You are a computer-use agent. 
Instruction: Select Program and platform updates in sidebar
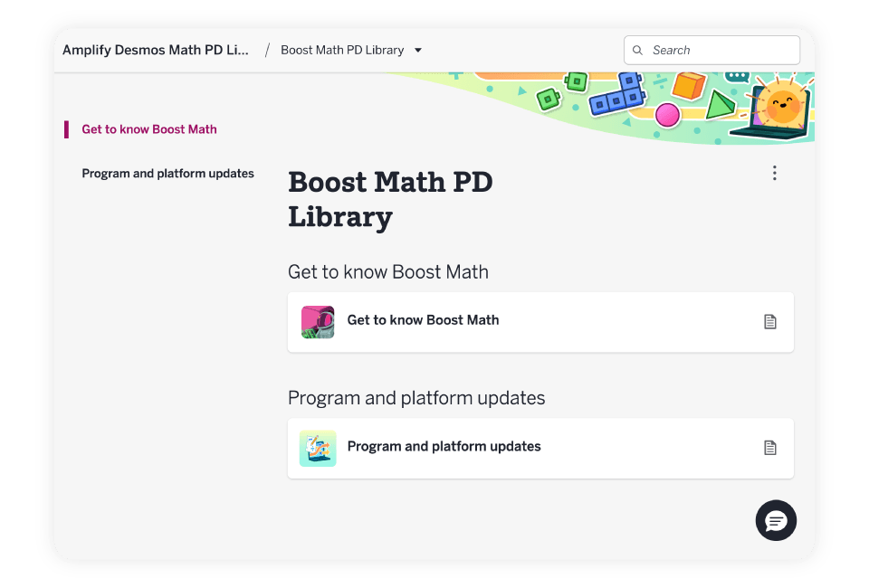[x=168, y=174]
